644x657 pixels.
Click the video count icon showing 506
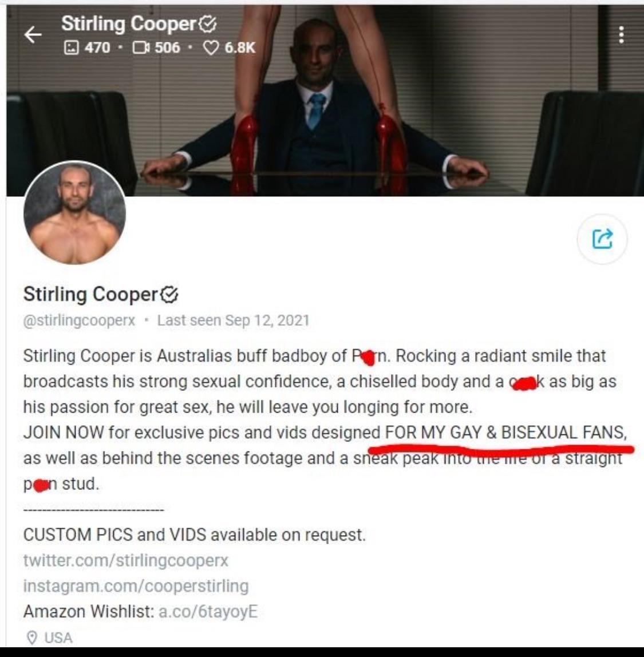coord(141,48)
